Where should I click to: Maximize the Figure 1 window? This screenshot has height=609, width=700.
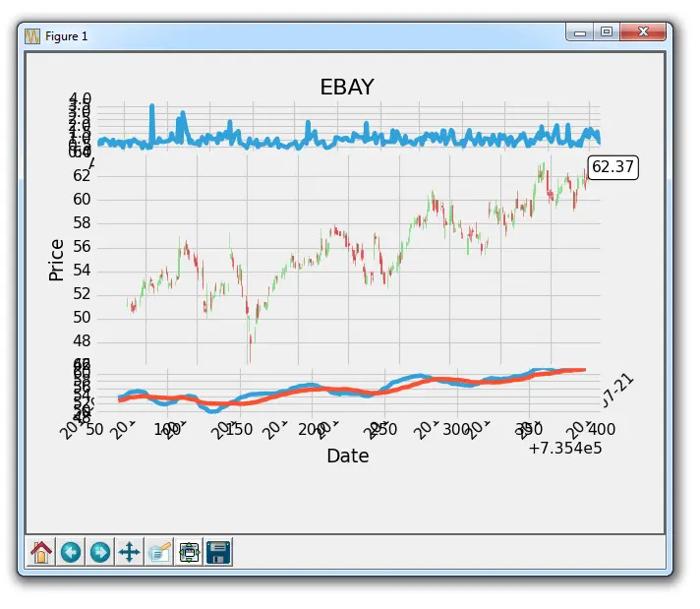pyautogui.click(x=607, y=32)
